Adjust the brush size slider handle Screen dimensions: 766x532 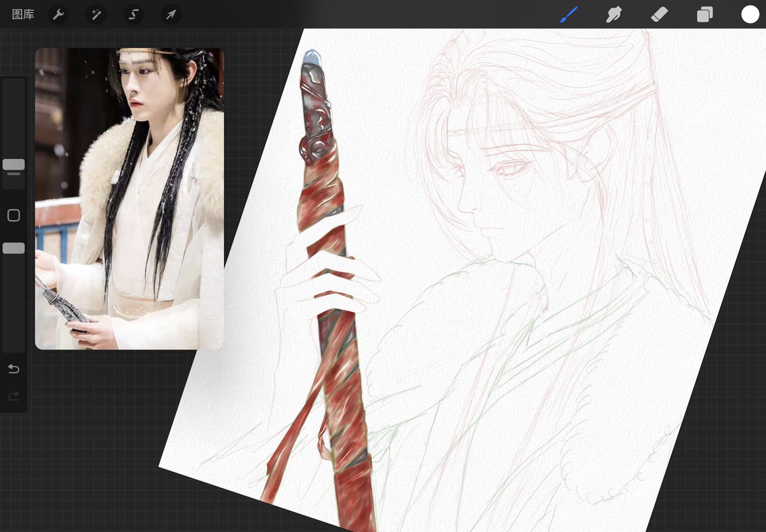click(x=13, y=165)
